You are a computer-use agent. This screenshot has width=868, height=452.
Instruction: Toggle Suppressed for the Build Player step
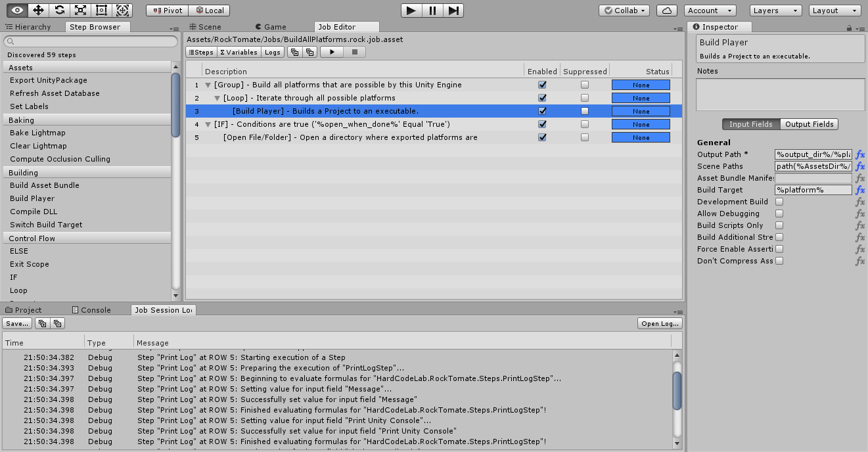585,111
